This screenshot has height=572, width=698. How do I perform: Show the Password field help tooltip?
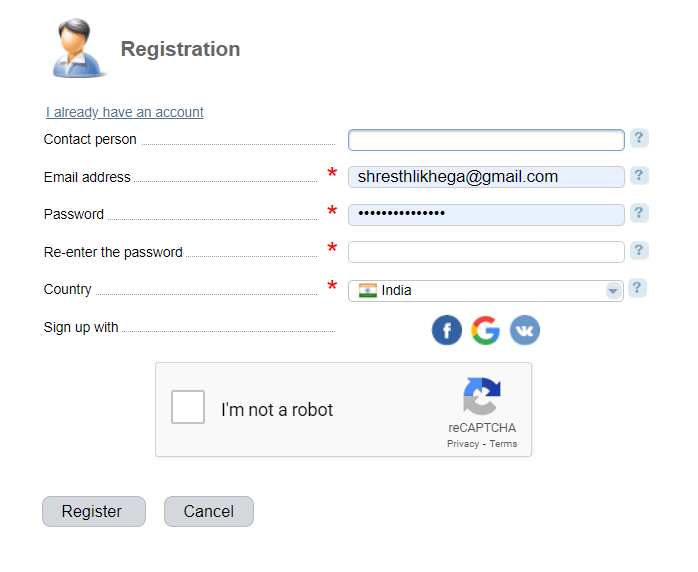pyautogui.click(x=639, y=213)
